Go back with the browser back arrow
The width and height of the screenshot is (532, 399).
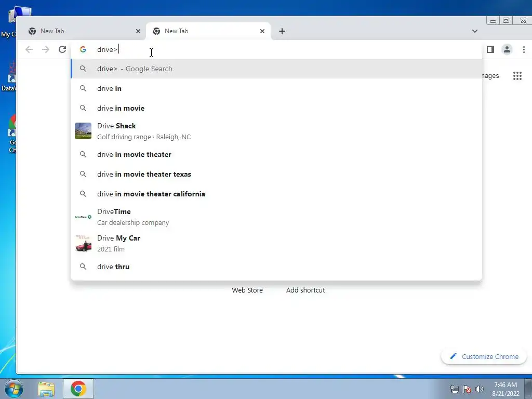pyautogui.click(x=29, y=49)
